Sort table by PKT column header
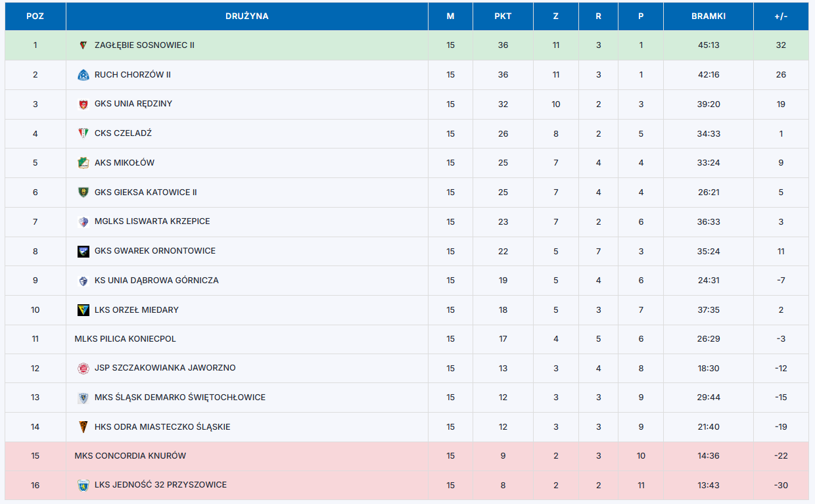The width and height of the screenshot is (815, 504). pos(503,16)
